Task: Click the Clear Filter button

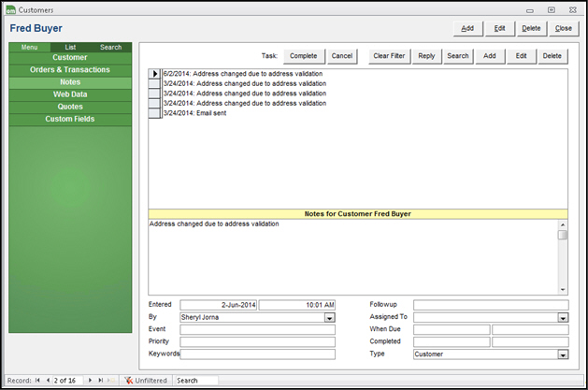Action: pyautogui.click(x=390, y=56)
